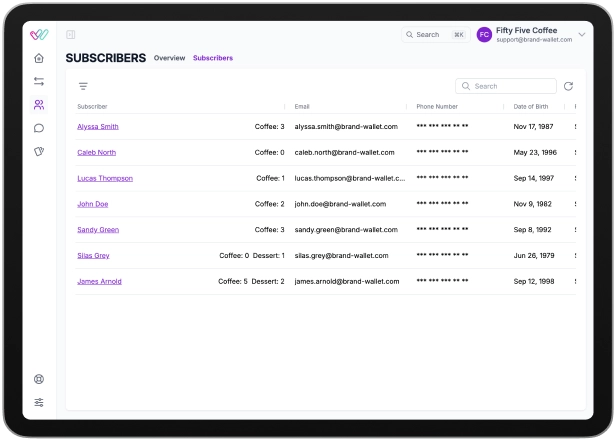This screenshot has width=616, height=441.
Task: Open settings via the sliders icon
Action: pos(39,402)
